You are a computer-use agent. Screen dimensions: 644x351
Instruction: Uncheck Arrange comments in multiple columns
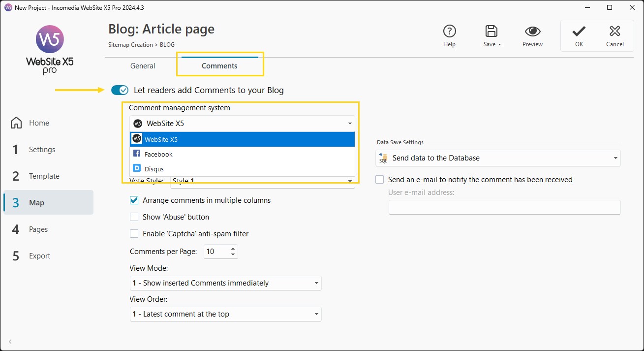134,200
